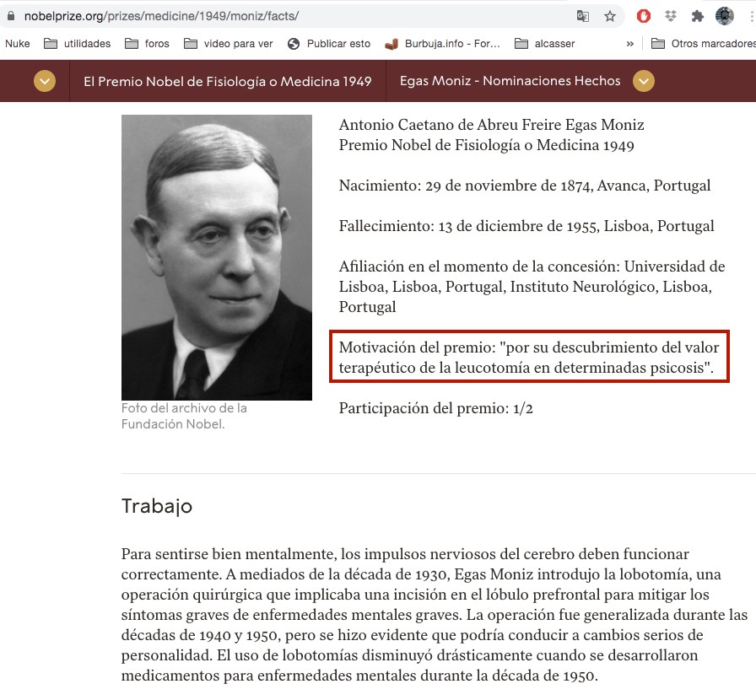Open the Dropbox extension icon
The image size is (756, 700).
[671, 16]
